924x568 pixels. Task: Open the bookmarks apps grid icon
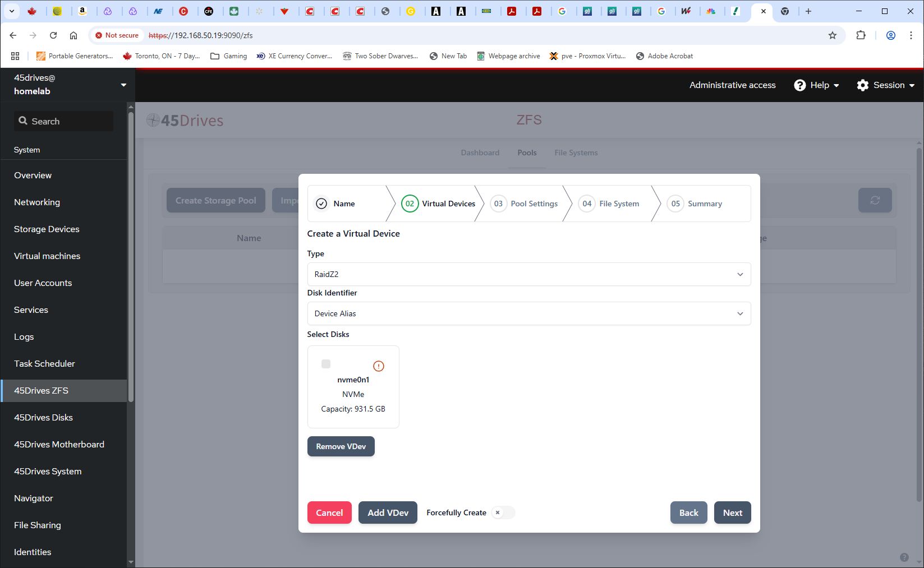(x=15, y=56)
